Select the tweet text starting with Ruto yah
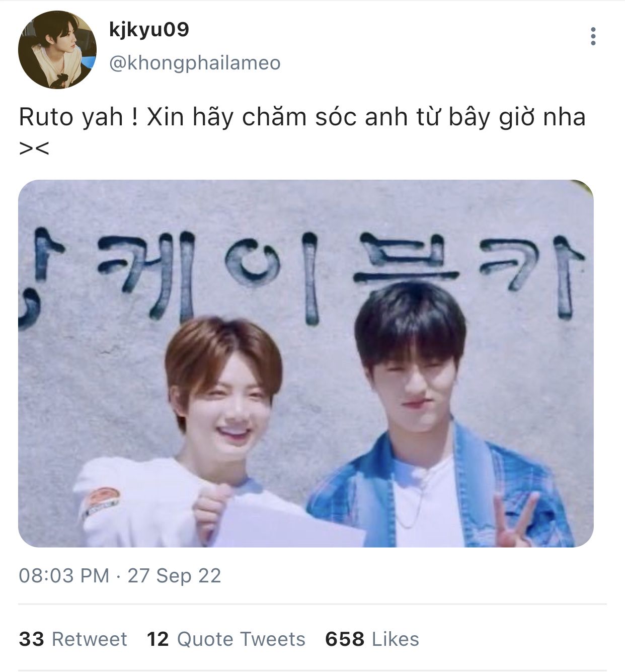 (302, 131)
